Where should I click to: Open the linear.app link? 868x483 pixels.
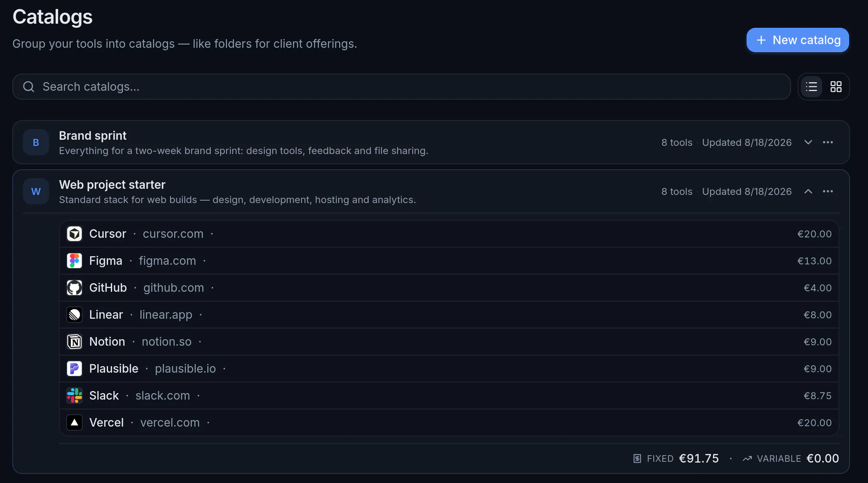tap(166, 315)
